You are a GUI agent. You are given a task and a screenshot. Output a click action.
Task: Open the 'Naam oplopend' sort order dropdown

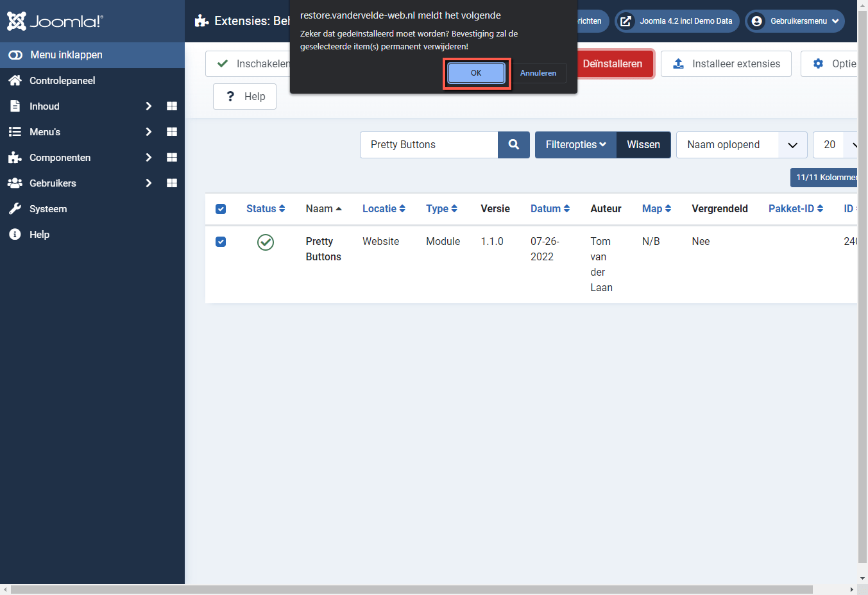coord(742,145)
